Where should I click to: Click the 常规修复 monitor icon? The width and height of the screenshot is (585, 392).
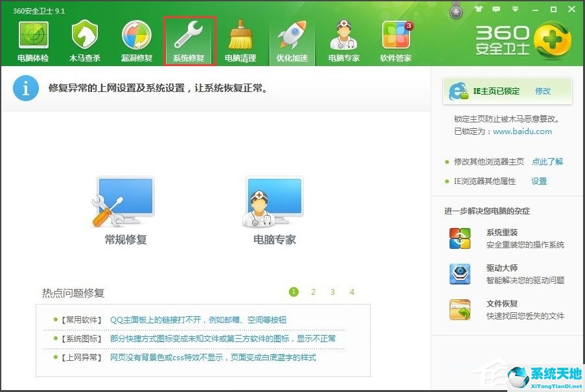tap(124, 202)
